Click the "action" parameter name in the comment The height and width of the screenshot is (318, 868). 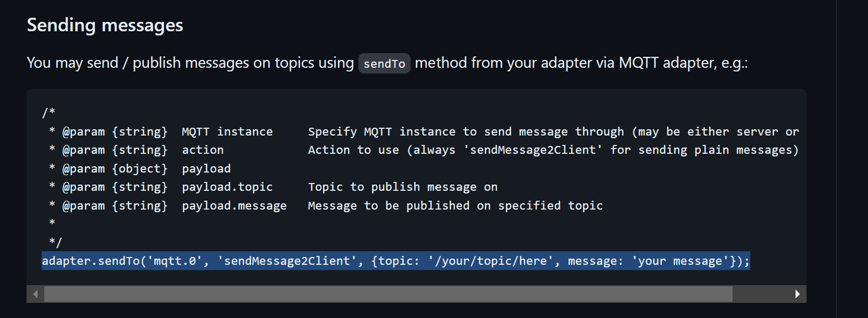coord(203,150)
